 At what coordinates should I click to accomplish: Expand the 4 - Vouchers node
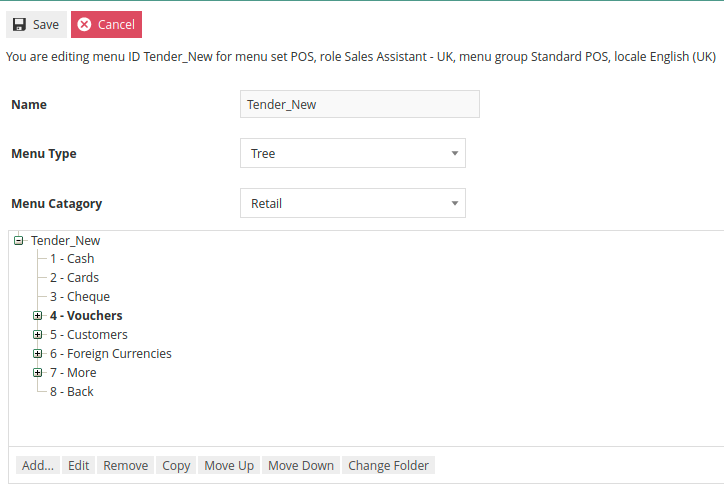[38, 316]
